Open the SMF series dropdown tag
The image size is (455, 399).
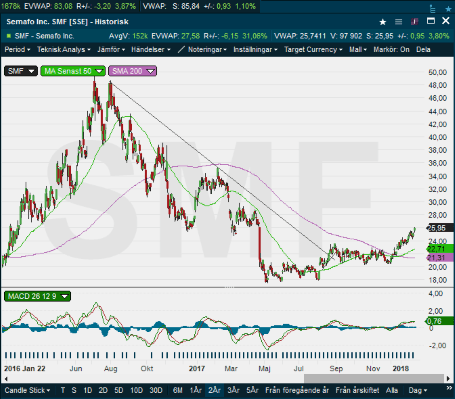click(21, 71)
